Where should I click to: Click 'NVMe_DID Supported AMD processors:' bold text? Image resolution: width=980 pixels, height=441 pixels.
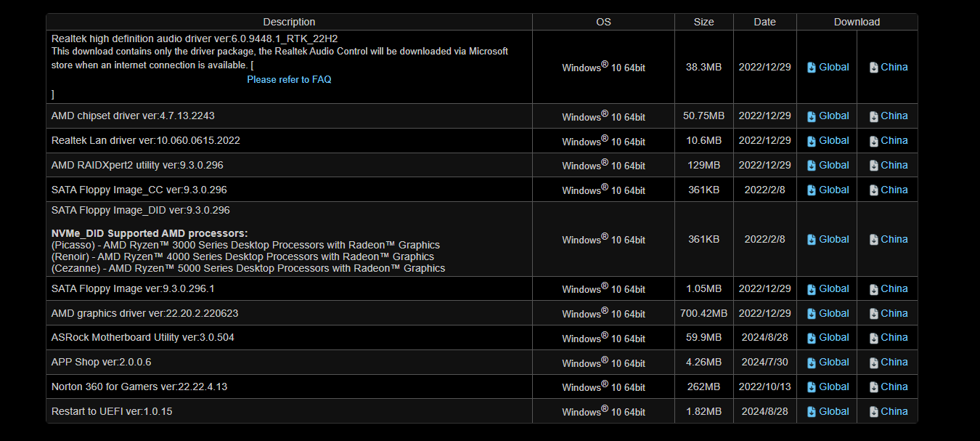point(150,233)
